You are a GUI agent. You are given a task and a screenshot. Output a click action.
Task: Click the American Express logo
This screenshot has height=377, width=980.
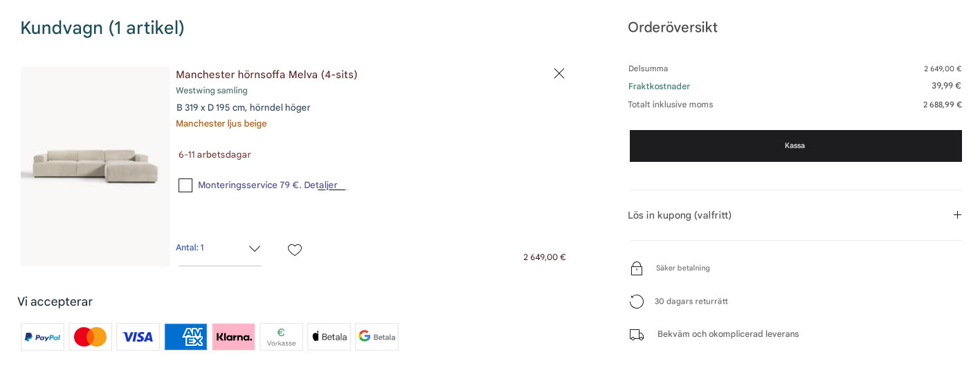185,337
